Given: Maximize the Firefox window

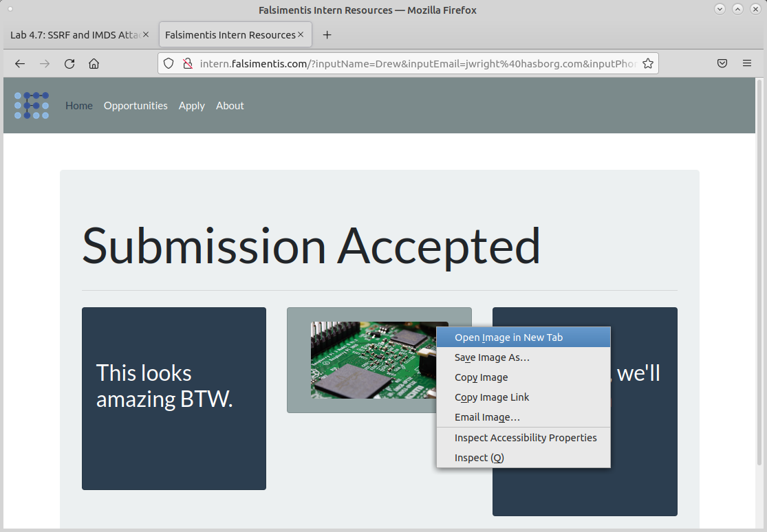Looking at the screenshot, I should point(737,9).
